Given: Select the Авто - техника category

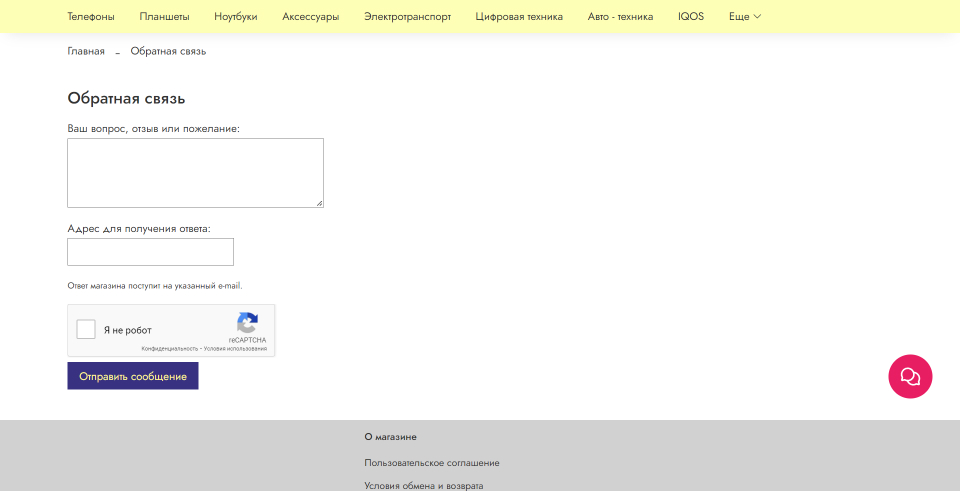Looking at the screenshot, I should click(620, 17).
